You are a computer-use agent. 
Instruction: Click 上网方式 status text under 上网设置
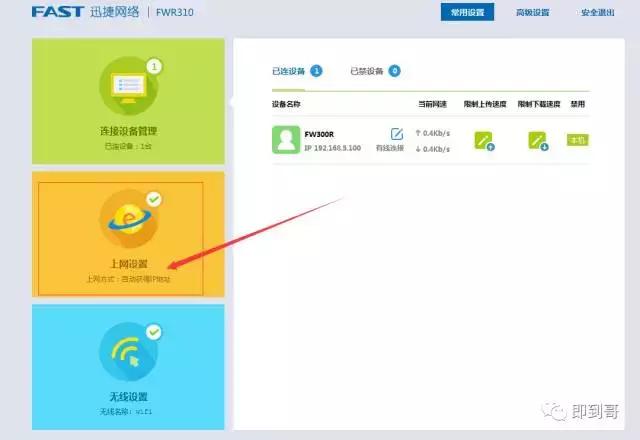point(128,279)
